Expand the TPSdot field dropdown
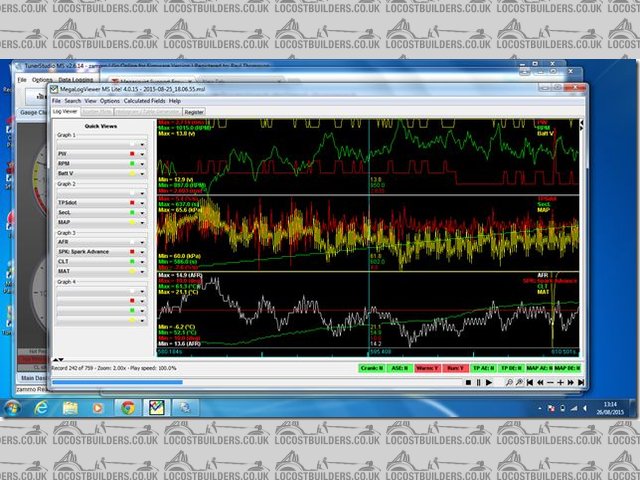640x480 pixels. (143, 202)
